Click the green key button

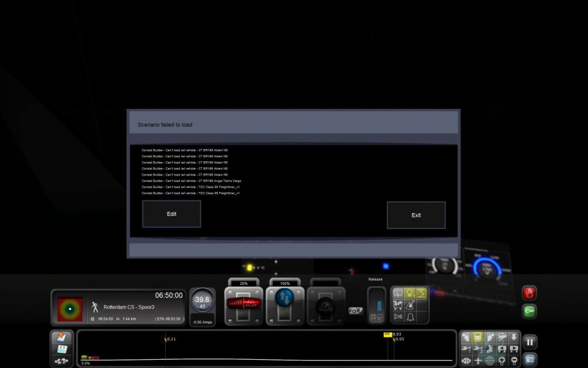click(529, 311)
